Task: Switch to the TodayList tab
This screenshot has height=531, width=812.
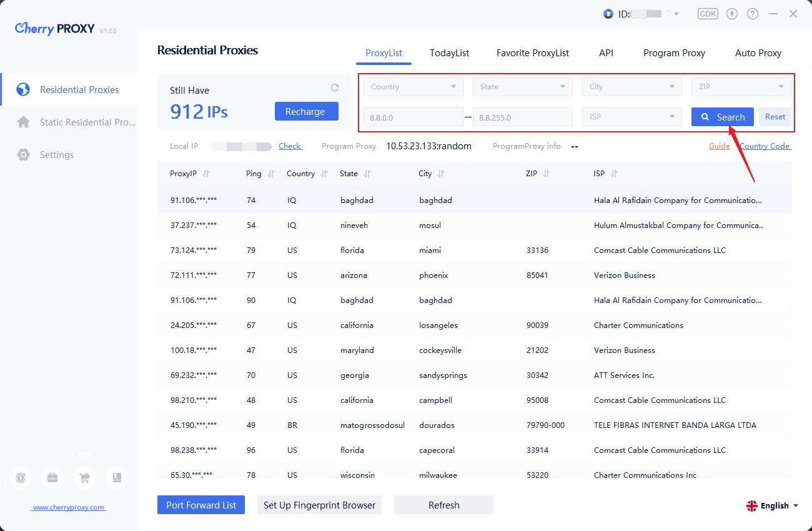Action: 449,53
